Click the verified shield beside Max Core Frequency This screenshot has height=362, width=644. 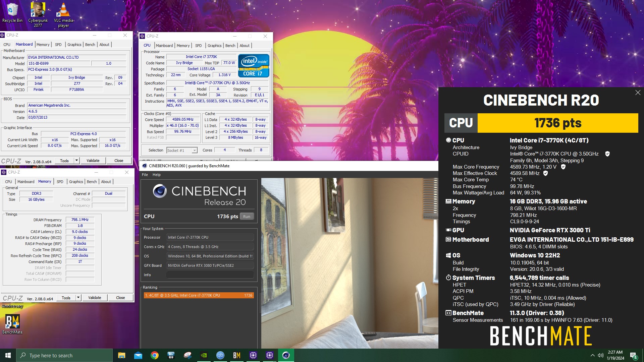[563, 167]
